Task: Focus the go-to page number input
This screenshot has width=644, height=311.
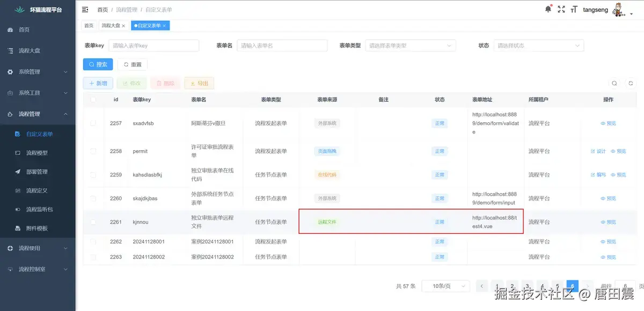Action: (x=625, y=286)
